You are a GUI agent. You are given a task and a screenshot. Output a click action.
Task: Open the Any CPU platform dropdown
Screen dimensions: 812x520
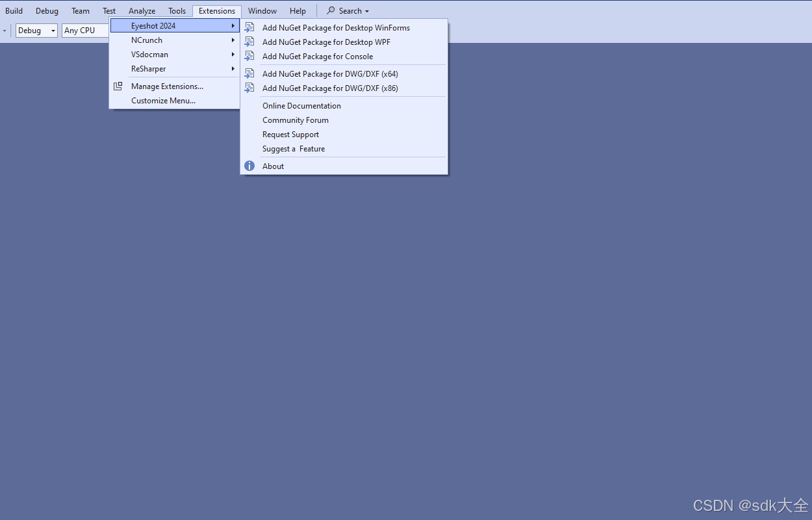pos(85,31)
